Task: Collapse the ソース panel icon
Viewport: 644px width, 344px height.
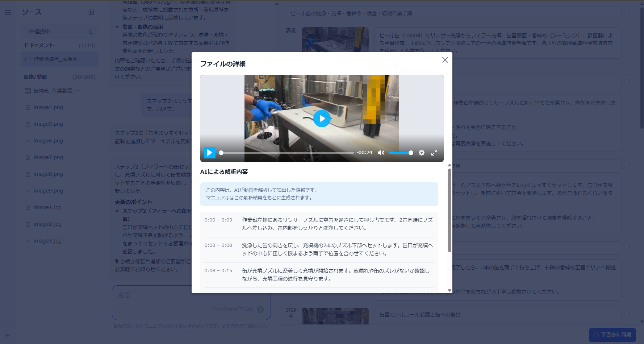Action: coord(91,12)
